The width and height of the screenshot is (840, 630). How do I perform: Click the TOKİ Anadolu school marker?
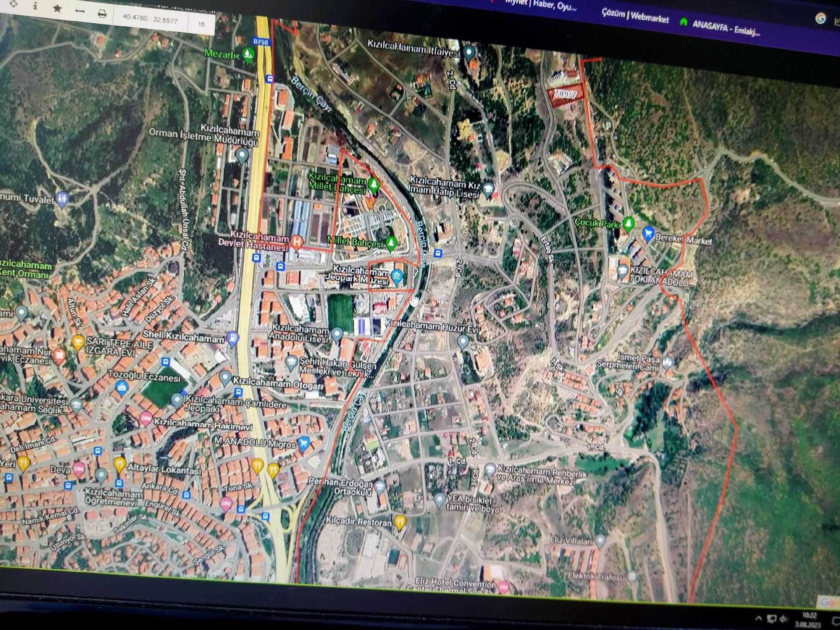(x=622, y=272)
